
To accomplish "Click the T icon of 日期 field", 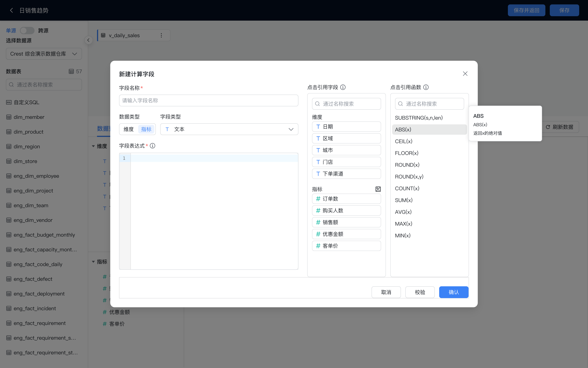I will [318, 127].
